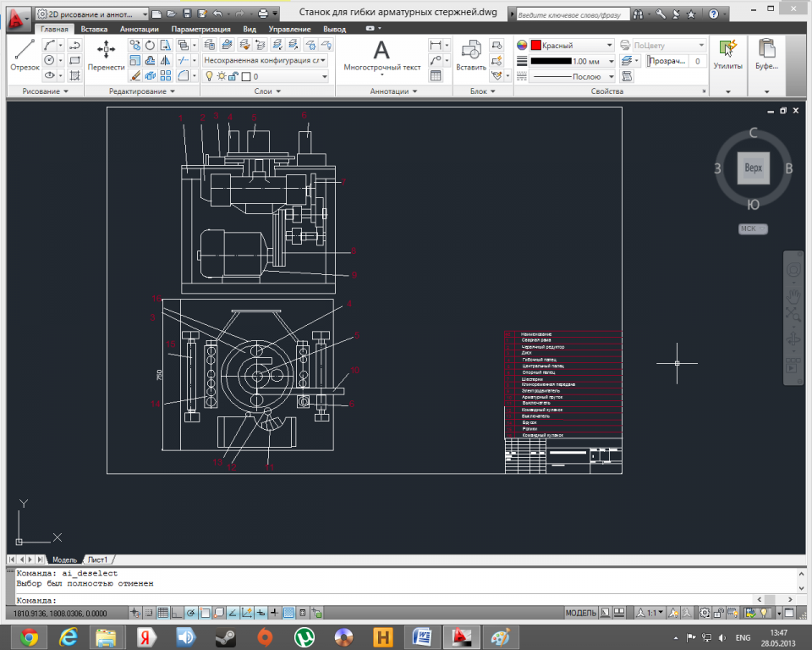Toggle polar tracking in status bar

tap(190, 613)
